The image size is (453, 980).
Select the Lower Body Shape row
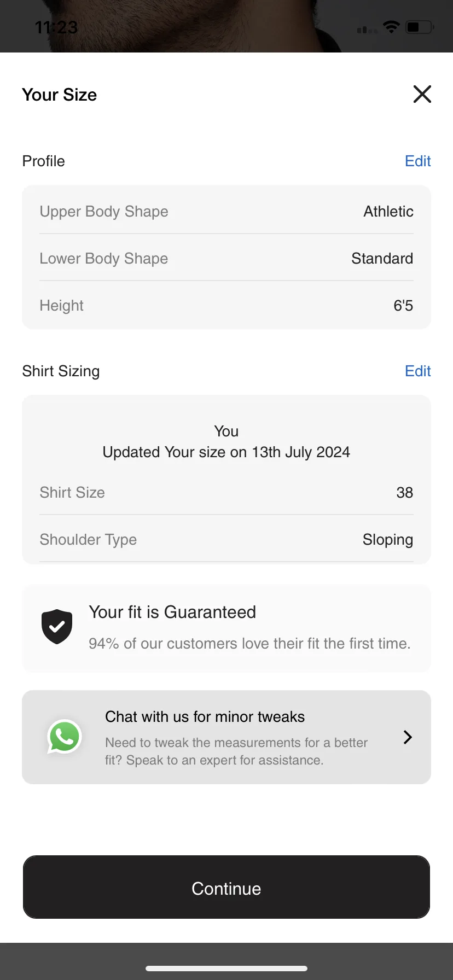pyautogui.click(x=226, y=258)
